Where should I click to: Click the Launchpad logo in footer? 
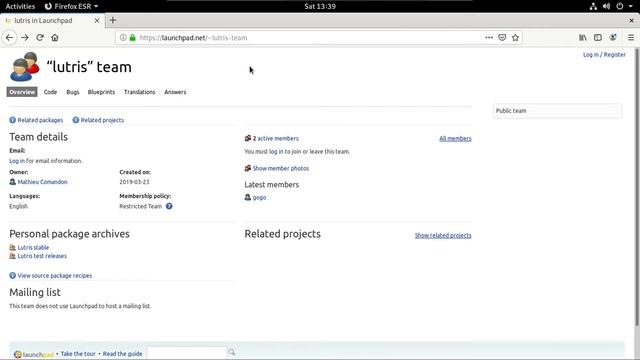point(34,354)
